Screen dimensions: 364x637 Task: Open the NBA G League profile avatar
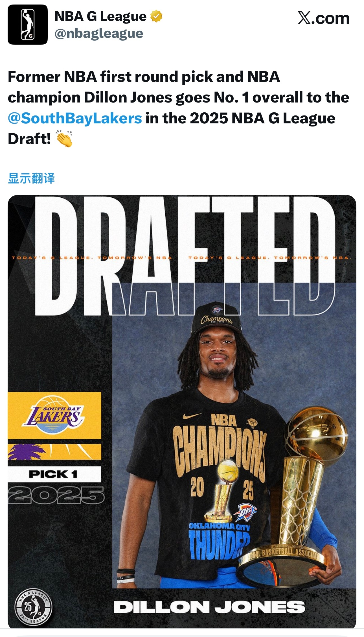28,25
